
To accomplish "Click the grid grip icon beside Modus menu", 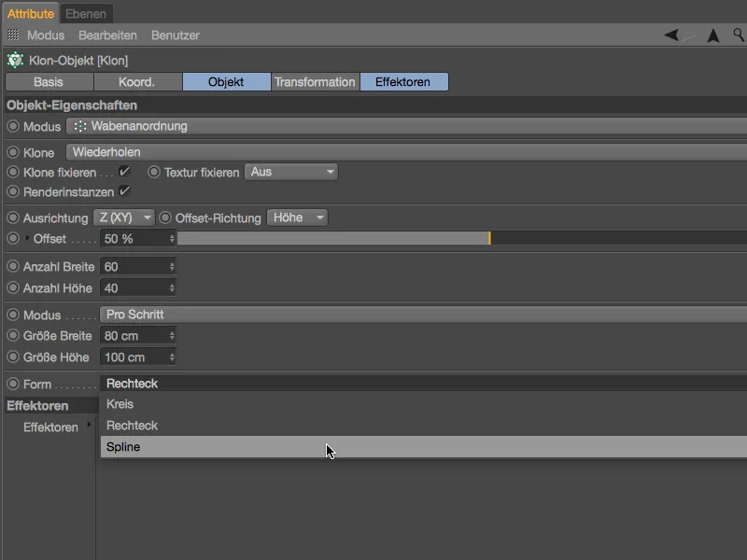I will click(x=13, y=35).
